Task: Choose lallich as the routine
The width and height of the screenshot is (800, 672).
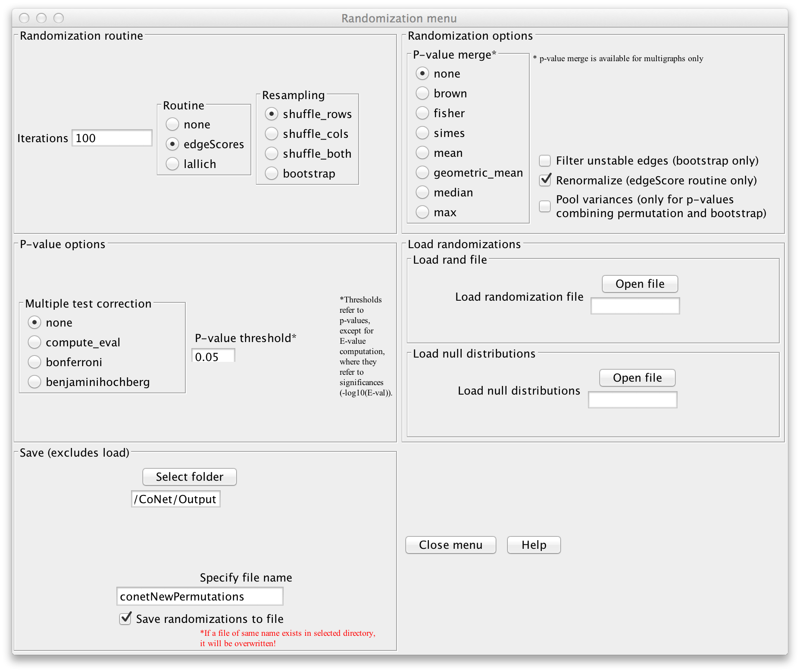Action: click(172, 164)
